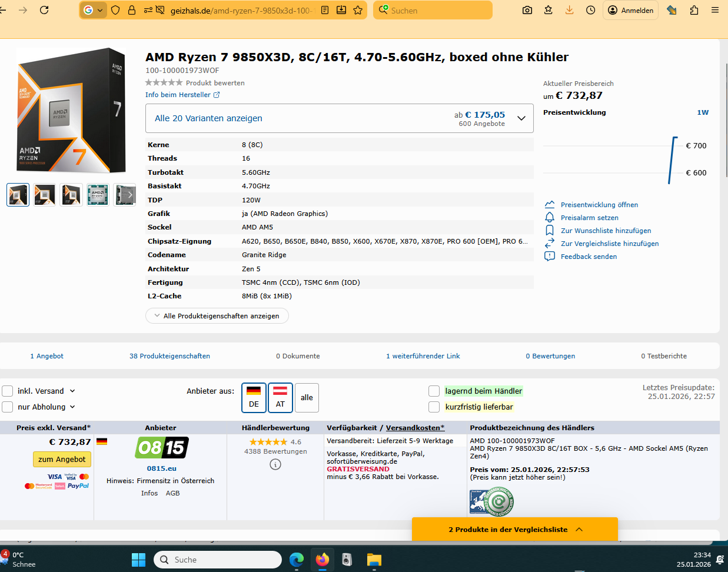Select the first product thumbnail
This screenshot has height=572, width=728.
pyautogui.click(x=18, y=195)
